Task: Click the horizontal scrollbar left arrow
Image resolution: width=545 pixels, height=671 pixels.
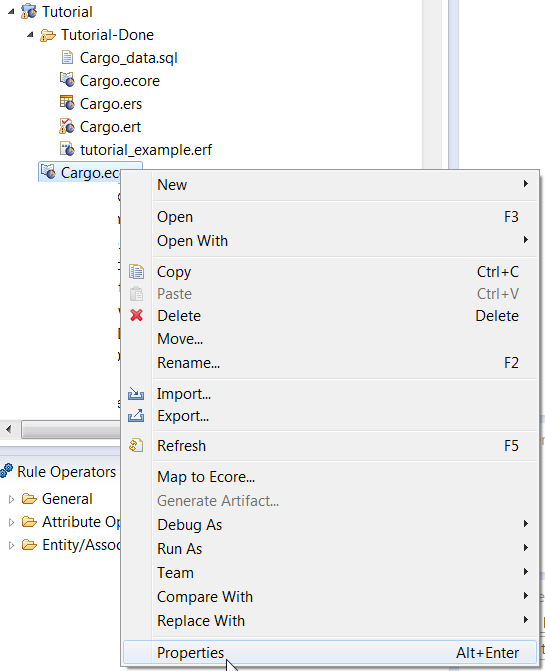Action: pyautogui.click(x=9, y=429)
